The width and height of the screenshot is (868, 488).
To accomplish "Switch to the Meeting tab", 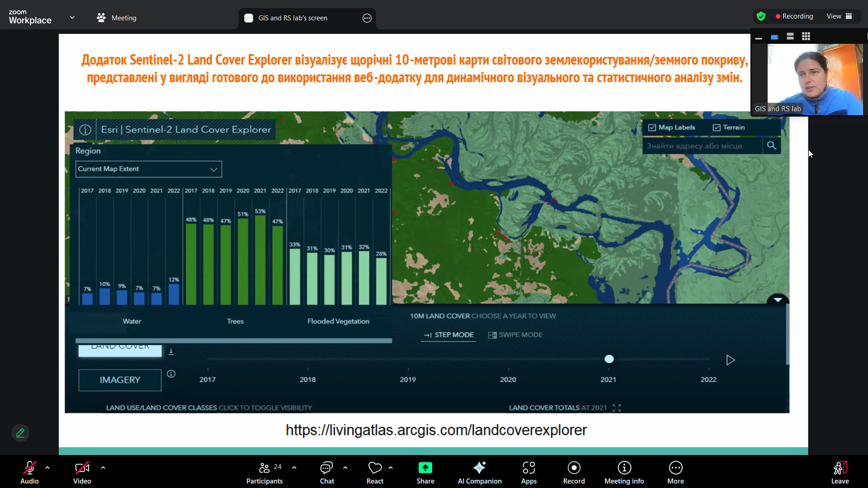I will coord(117,18).
